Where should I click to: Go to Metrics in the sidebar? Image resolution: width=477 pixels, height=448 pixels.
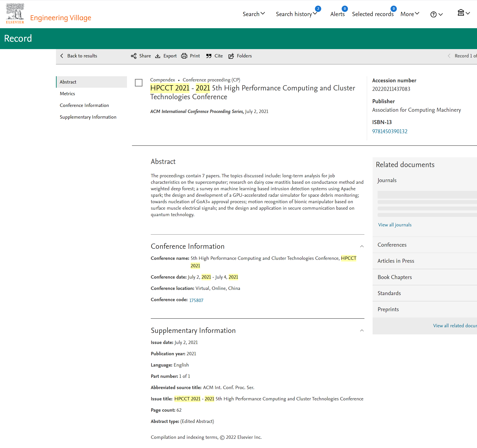[x=67, y=94]
